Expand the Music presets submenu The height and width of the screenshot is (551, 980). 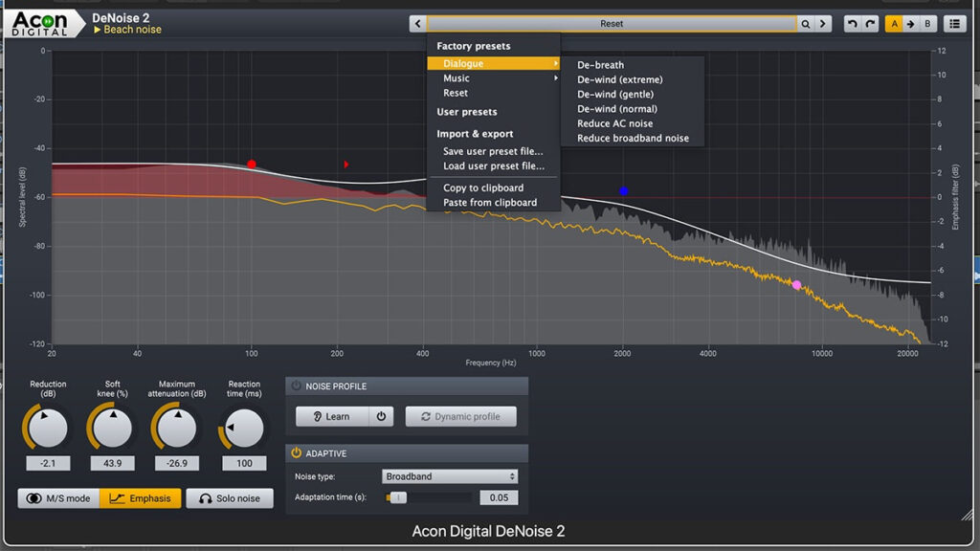pos(494,78)
